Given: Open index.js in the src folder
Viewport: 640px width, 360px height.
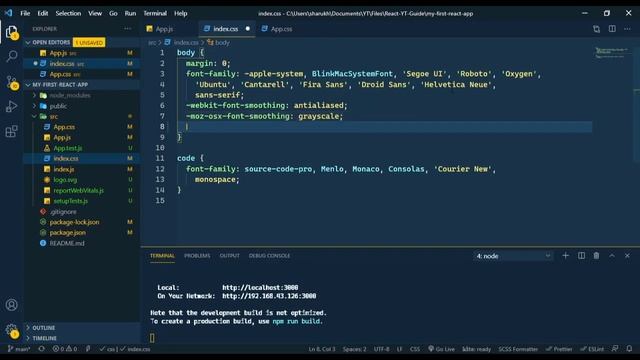Looking at the screenshot, I should pos(64,169).
